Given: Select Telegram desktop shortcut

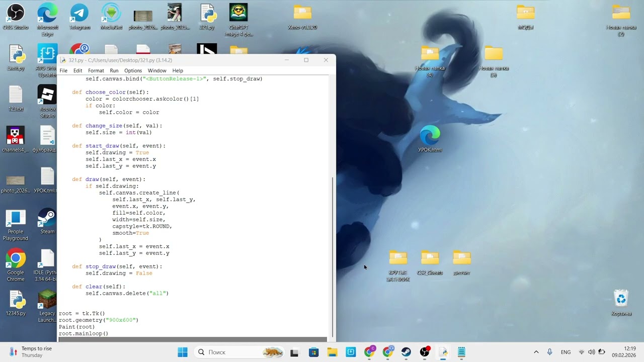Looking at the screenshot, I should pos(79,17).
